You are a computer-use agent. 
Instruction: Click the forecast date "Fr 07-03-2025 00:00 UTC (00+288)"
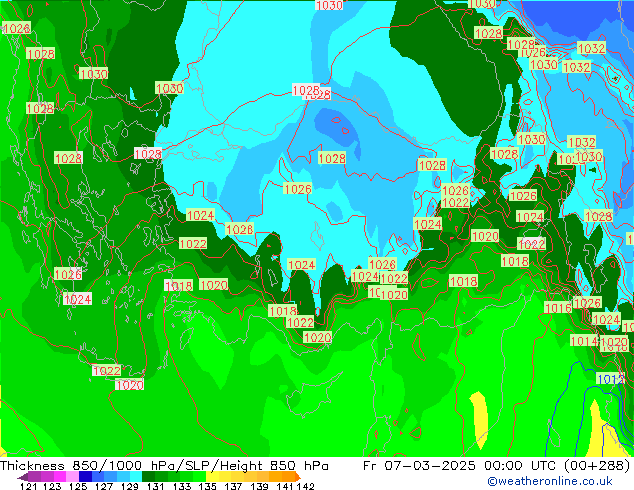pos(496,466)
